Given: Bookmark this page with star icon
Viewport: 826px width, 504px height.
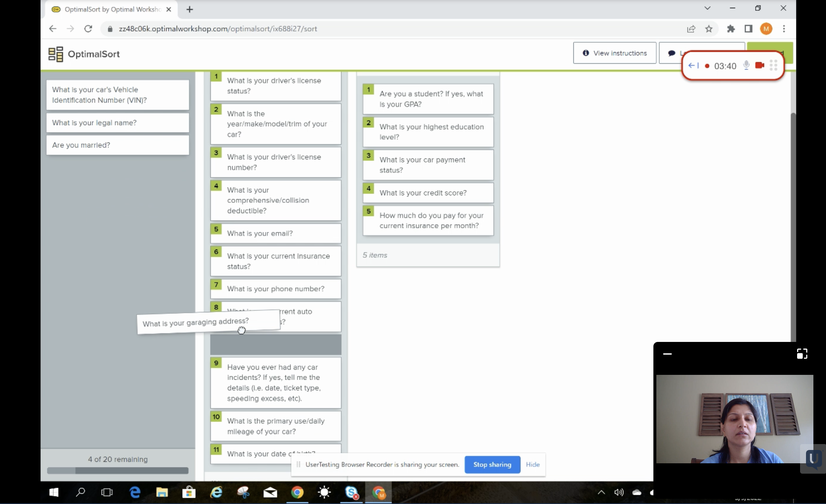Looking at the screenshot, I should (x=709, y=29).
